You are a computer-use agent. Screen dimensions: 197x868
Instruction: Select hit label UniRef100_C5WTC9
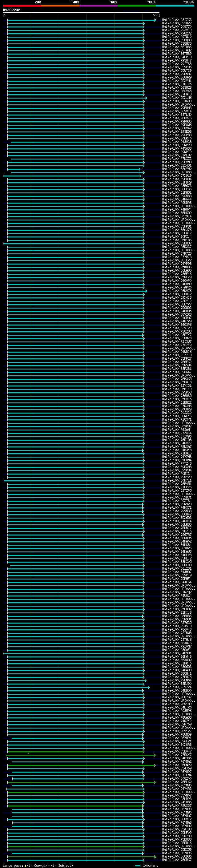[x=177, y=71]
